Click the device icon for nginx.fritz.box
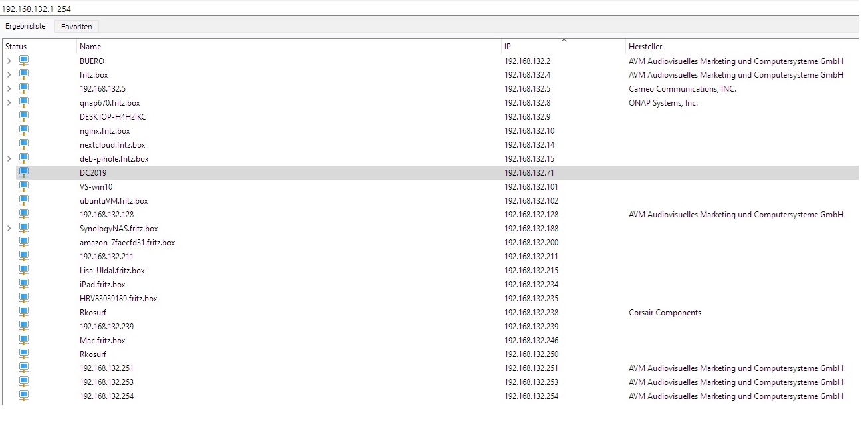This screenshot has width=868, height=421. tap(24, 130)
